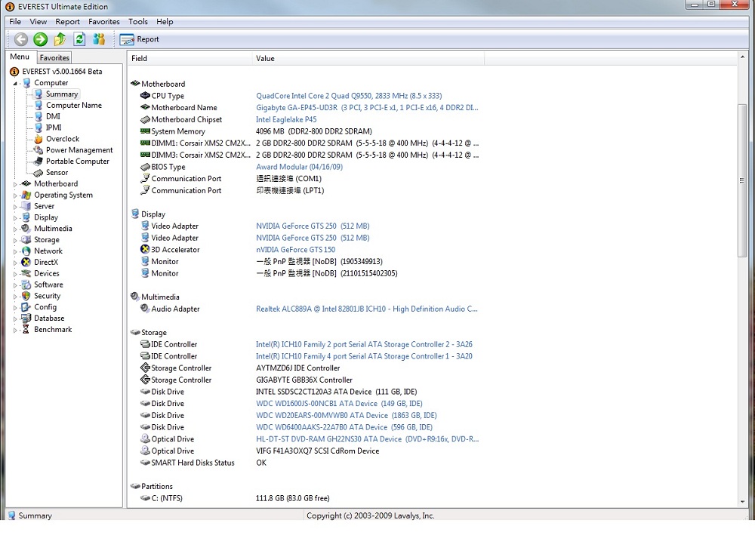Click the Realtek ALC889A audio adapter link
755x560 pixels.
click(366, 309)
